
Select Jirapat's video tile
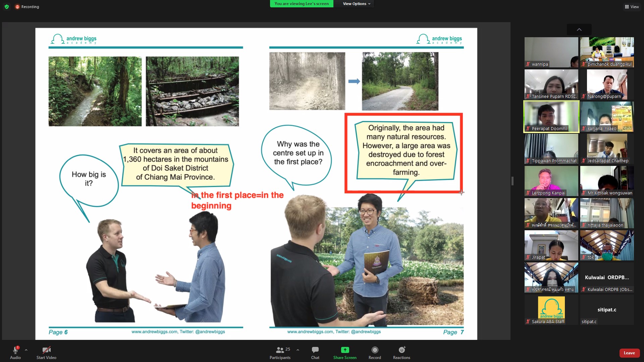(x=551, y=245)
